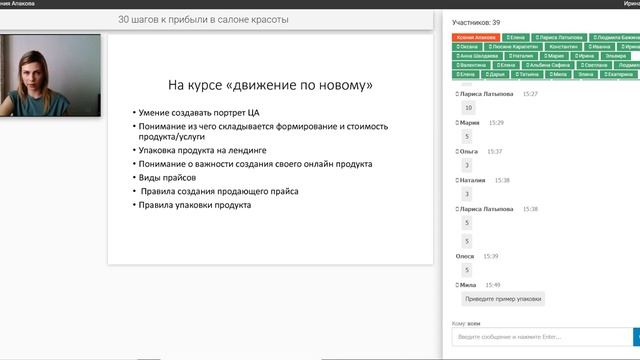Click the chat message 'Приведите пример упаковки'
Viewport: 640px width, 360px height.
[503, 299]
